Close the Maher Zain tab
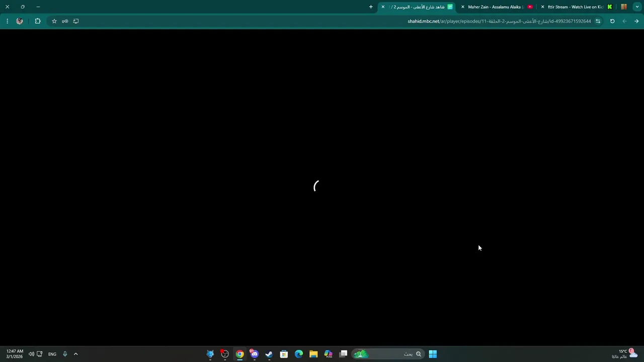The image size is (644, 362). pyautogui.click(x=463, y=7)
